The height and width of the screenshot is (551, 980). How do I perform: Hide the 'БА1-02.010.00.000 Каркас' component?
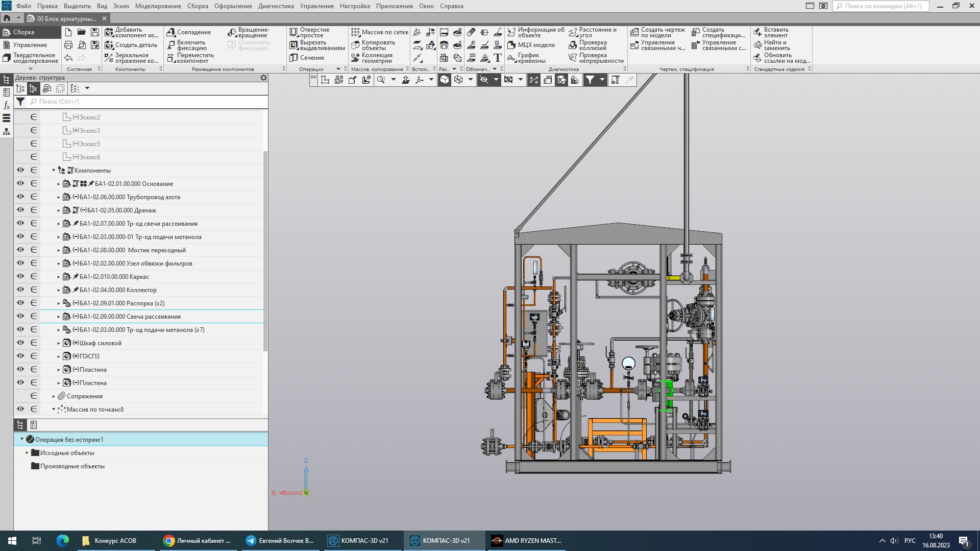pos(20,276)
